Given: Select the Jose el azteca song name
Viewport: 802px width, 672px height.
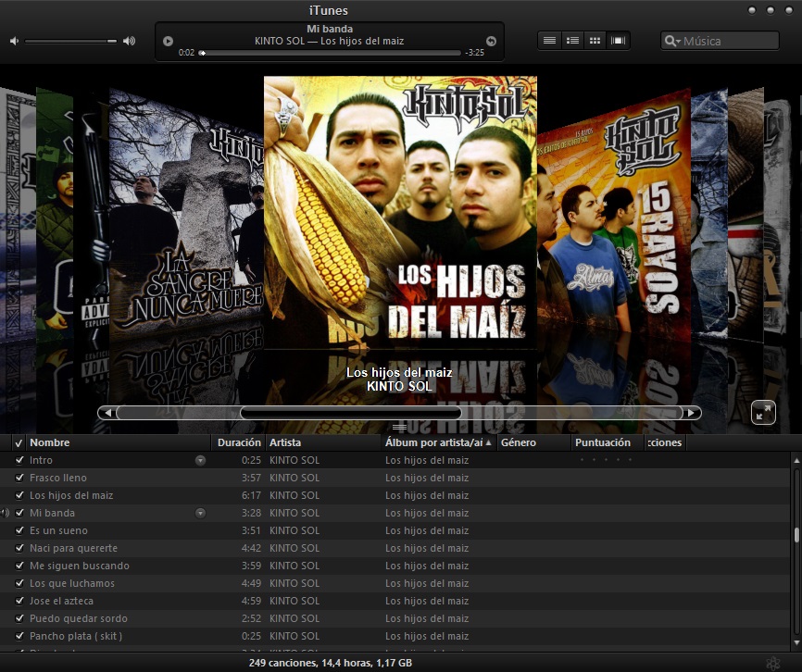Looking at the screenshot, I should [61, 601].
